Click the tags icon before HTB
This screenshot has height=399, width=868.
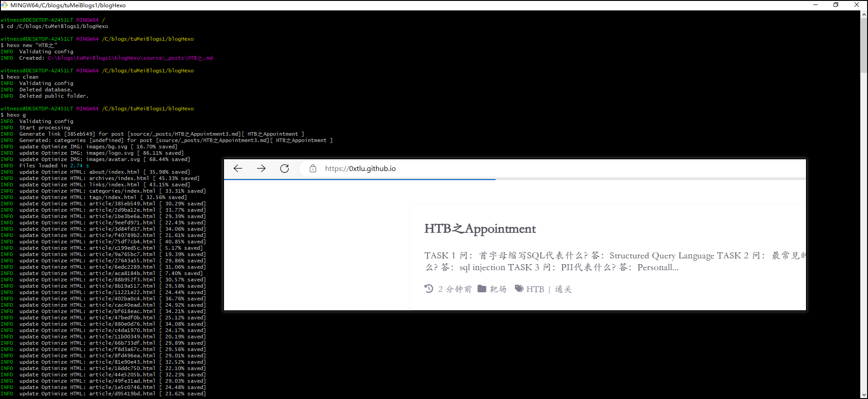point(519,289)
